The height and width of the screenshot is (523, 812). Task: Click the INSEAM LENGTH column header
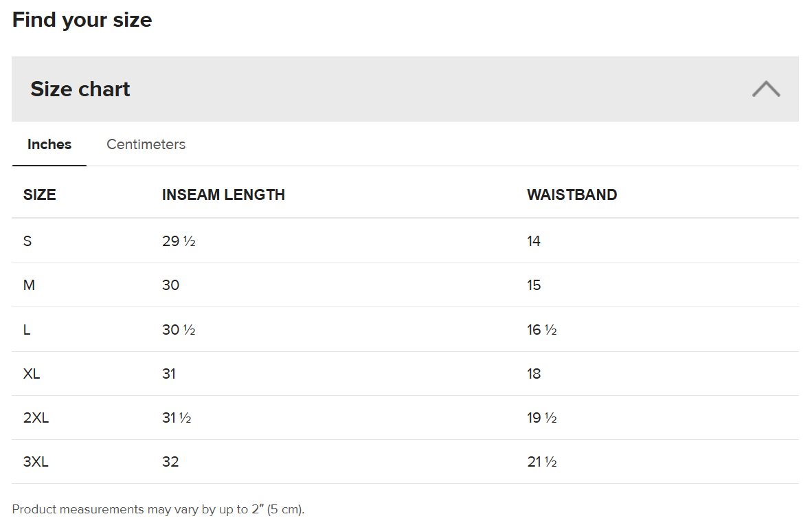[223, 194]
